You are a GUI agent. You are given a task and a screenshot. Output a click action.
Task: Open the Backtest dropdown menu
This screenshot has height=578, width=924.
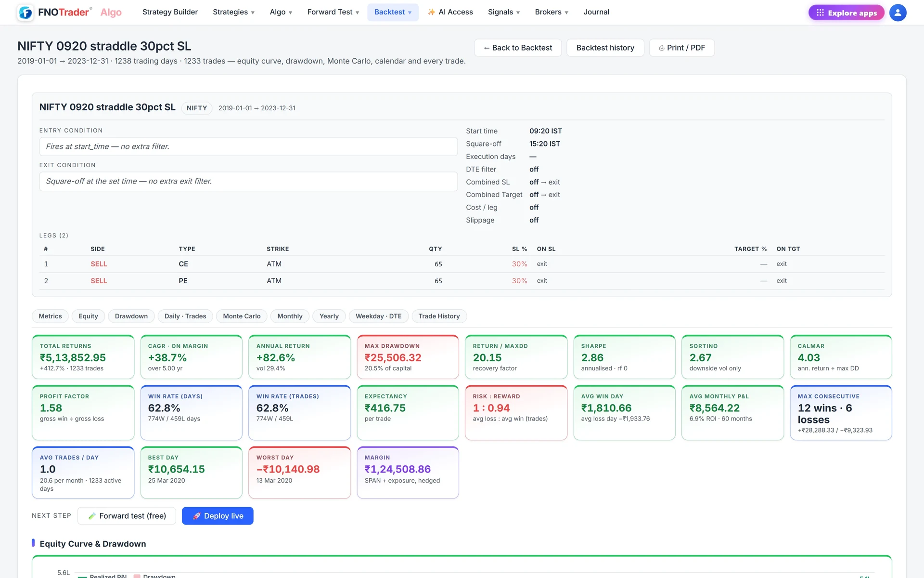click(x=393, y=12)
